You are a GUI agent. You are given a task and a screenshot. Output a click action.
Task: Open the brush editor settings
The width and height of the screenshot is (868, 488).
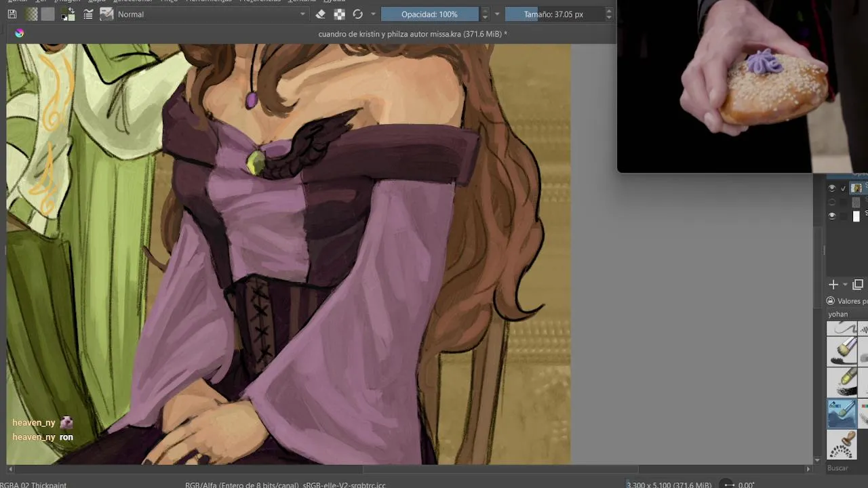pos(88,14)
